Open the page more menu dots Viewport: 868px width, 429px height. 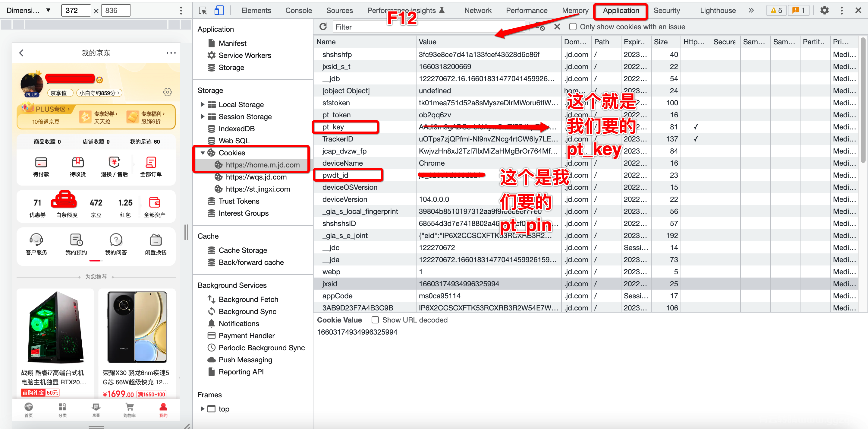pos(171,52)
